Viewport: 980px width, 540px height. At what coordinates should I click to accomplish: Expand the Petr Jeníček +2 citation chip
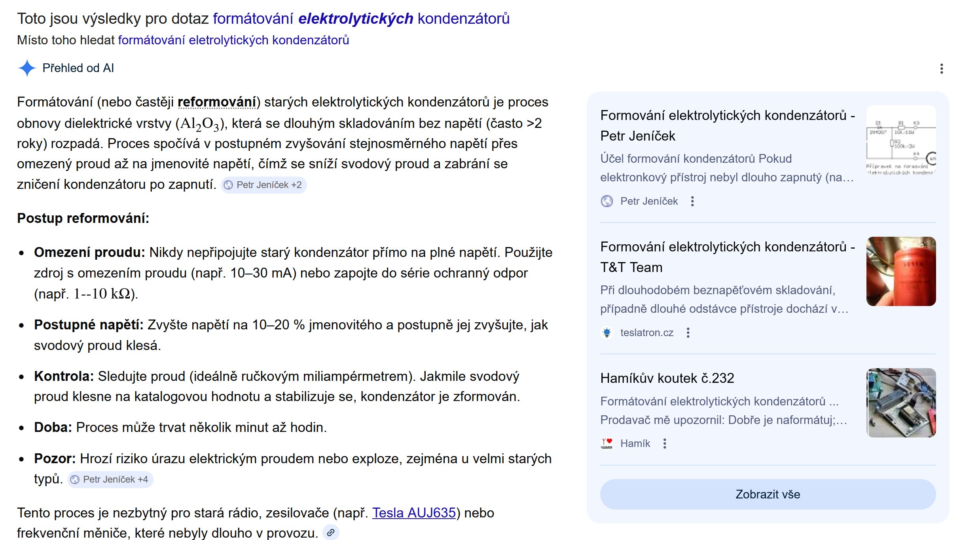pos(263,185)
